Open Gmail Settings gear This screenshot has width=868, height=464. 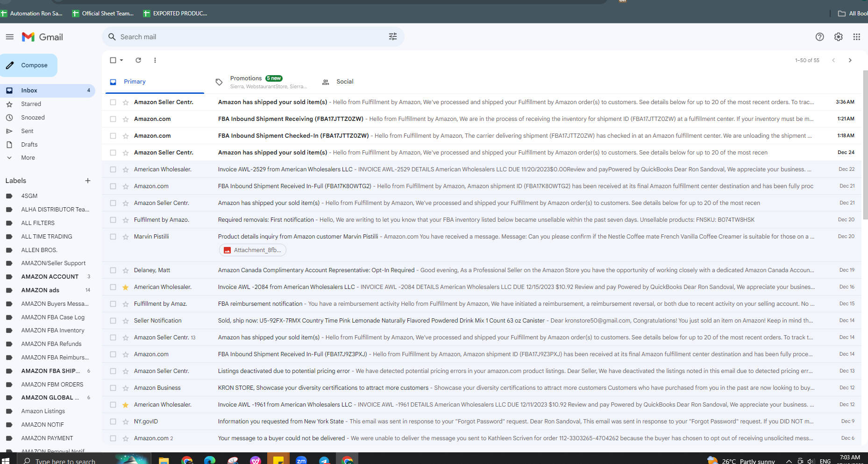pos(839,37)
